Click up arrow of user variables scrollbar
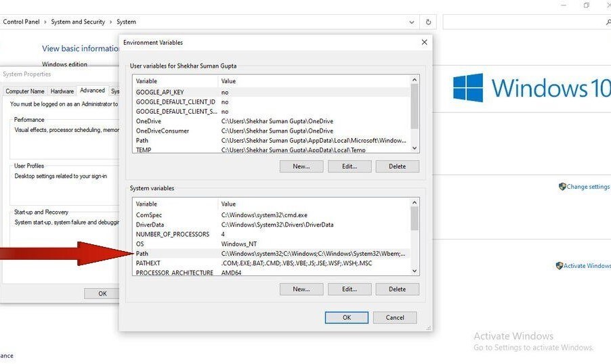 pyautogui.click(x=414, y=79)
